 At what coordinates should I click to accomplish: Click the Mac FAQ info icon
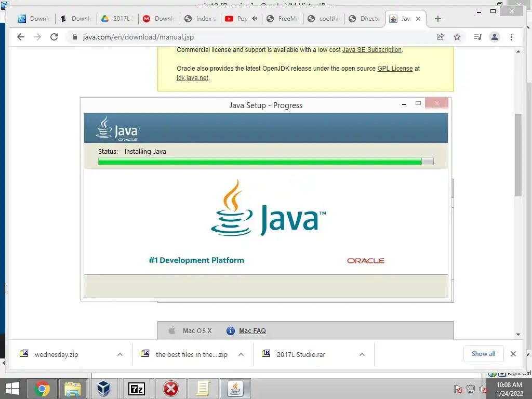[231, 331]
